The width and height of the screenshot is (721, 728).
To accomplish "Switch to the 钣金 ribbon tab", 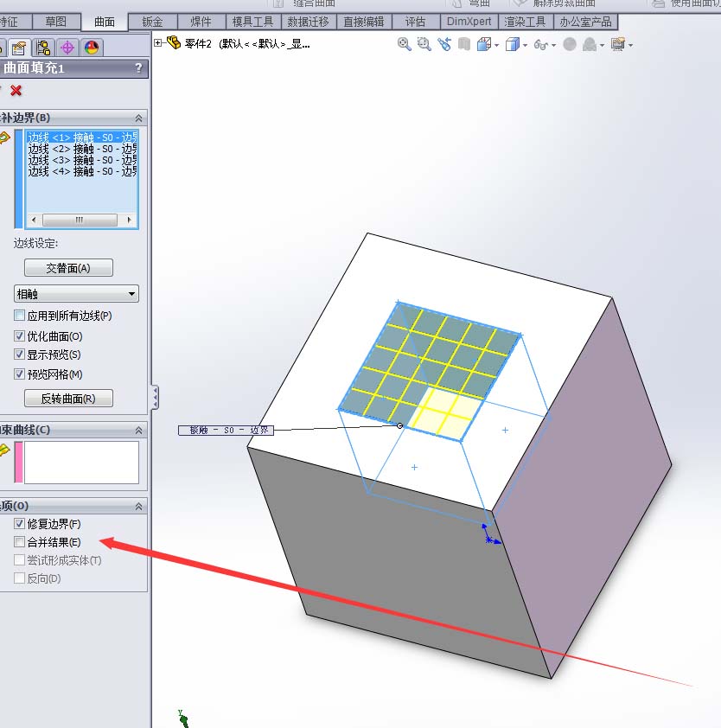I will (153, 21).
